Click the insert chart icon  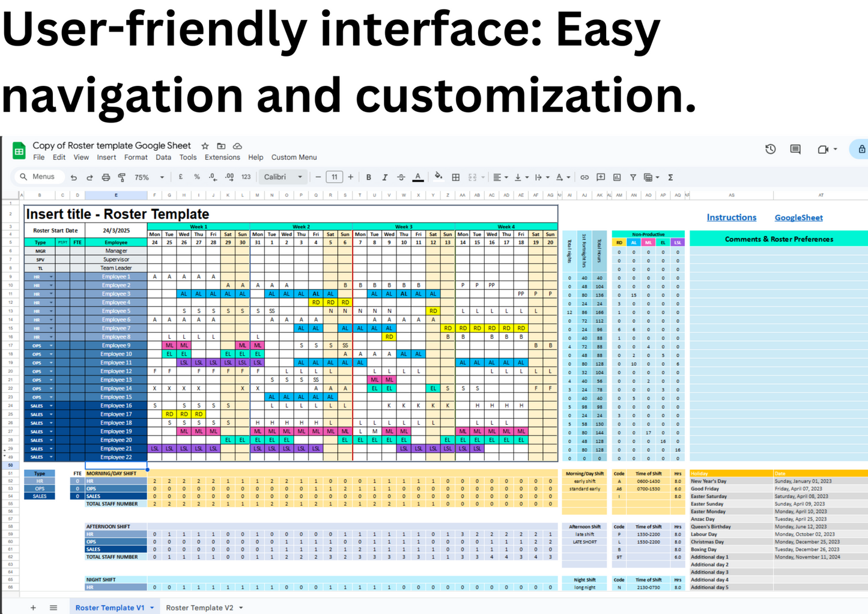617,178
